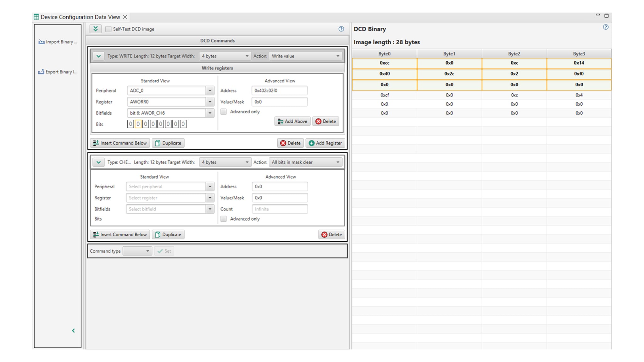Click the expand-all double chevron icon
The width and height of the screenshot is (644, 362).
(x=96, y=29)
